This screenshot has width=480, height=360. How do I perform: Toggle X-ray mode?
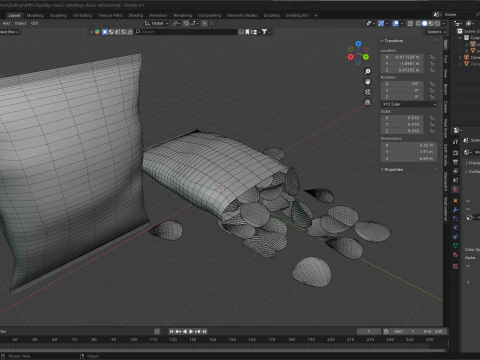tap(410, 23)
